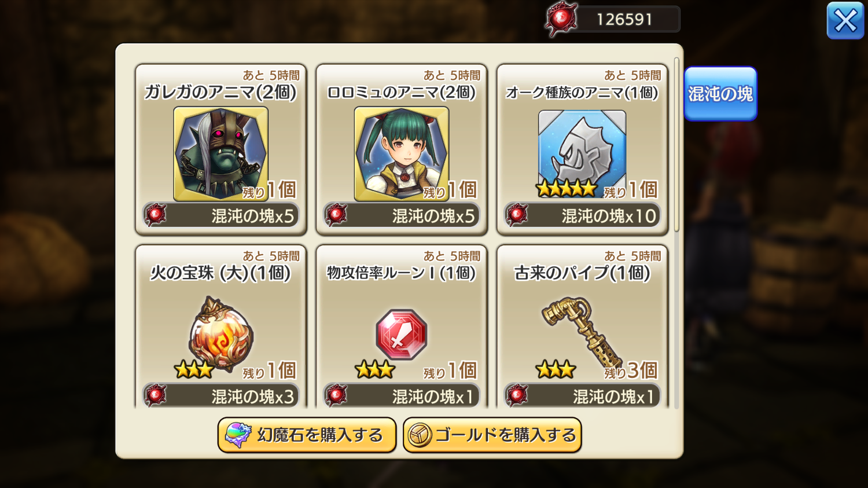868x488 pixels.
Task: Switch to the blue 混沌の塊 tab
Action: [720, 94]
